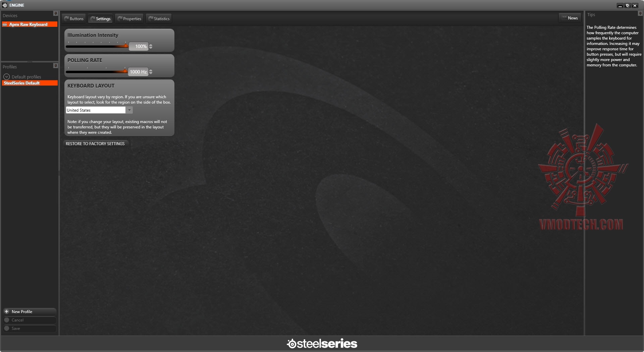Select the SteelSeries Default profile
The width and height of the screenshot is (644, 352).
pos(30,83)
